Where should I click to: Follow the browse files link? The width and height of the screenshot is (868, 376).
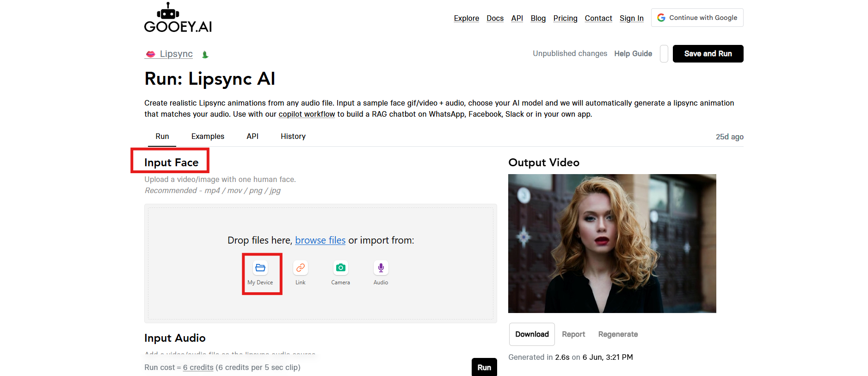[320, 240]
